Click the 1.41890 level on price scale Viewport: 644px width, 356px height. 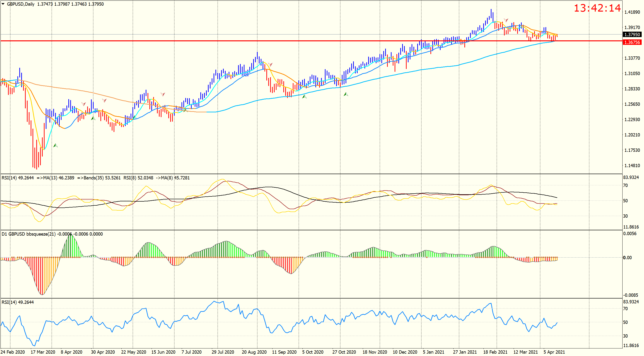(632, 12)
